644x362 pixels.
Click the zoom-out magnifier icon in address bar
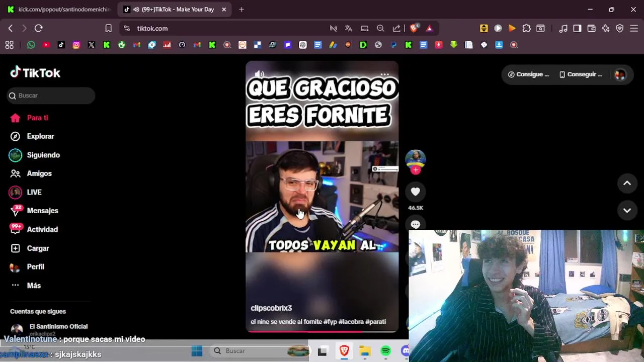tap(381, 29)
